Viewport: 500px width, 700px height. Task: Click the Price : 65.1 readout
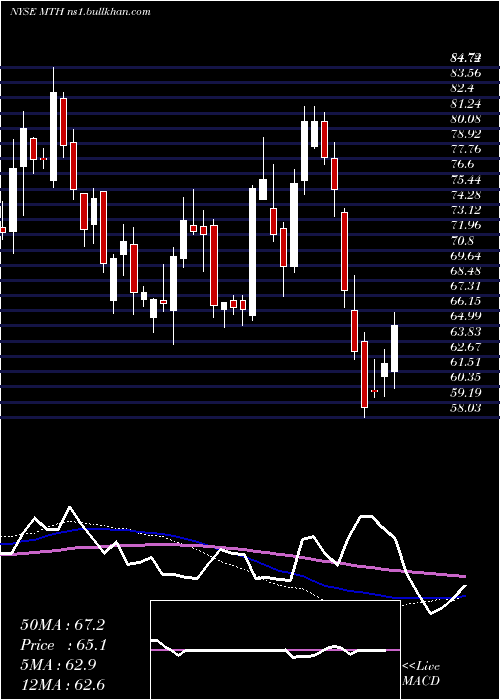click(x=64, y=645)
